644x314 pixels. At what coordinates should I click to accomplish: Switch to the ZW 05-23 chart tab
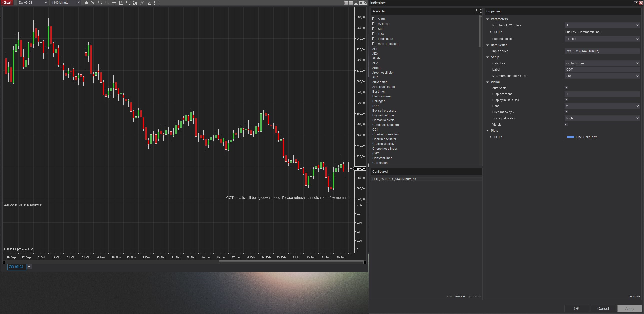tap(16, 267)
